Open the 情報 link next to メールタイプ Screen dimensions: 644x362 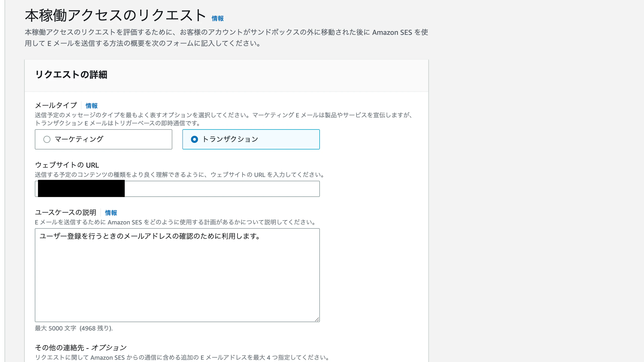click(x=91, y=106)
